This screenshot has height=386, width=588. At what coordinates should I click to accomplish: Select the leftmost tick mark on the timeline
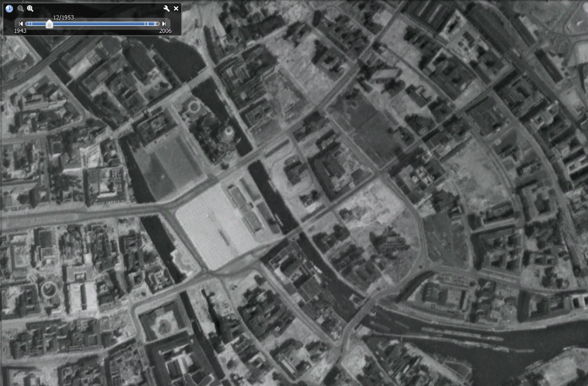coord(27,24)
